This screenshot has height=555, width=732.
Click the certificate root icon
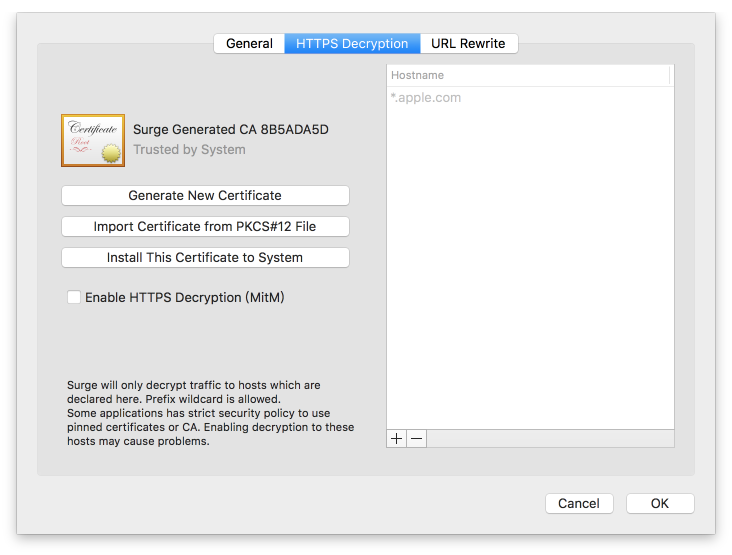coord(93,140)
